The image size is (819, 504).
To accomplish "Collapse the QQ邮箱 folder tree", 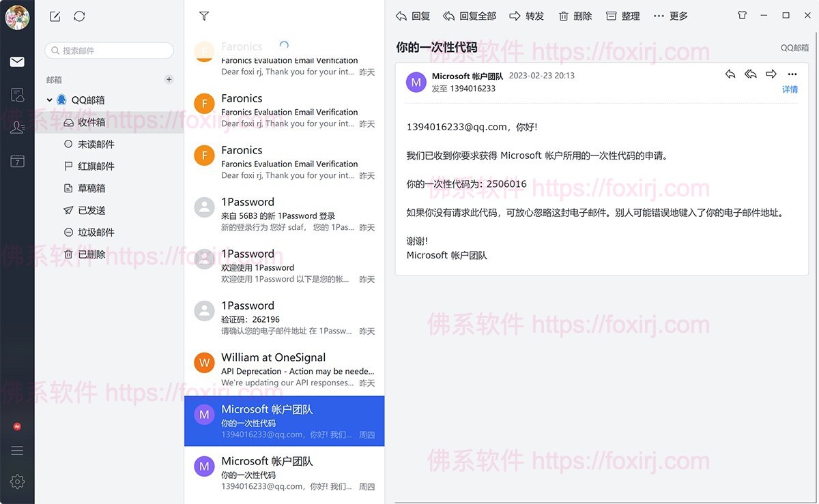I will 48,100.
